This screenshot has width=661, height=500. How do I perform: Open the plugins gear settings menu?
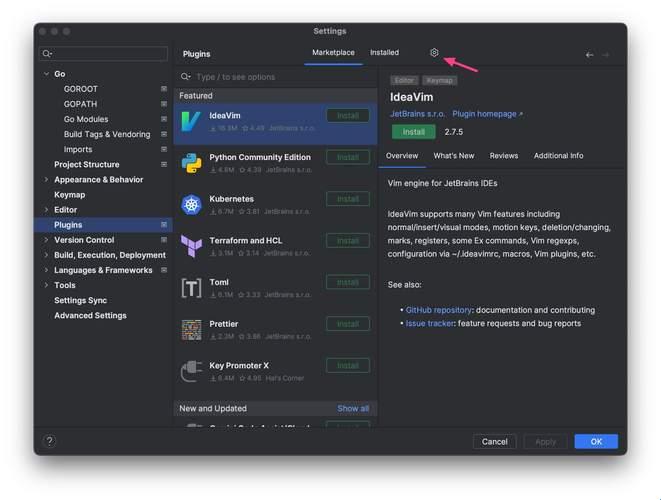[x=434, y=53]
